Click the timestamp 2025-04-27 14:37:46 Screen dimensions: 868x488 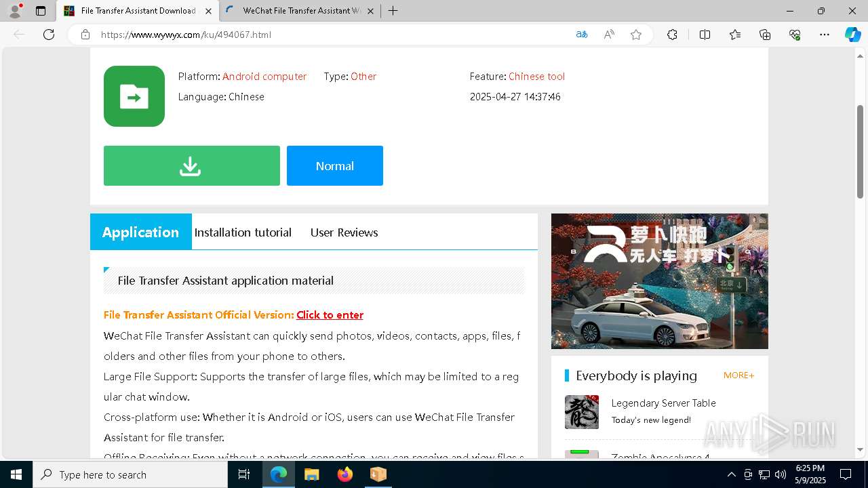[515, 97]
